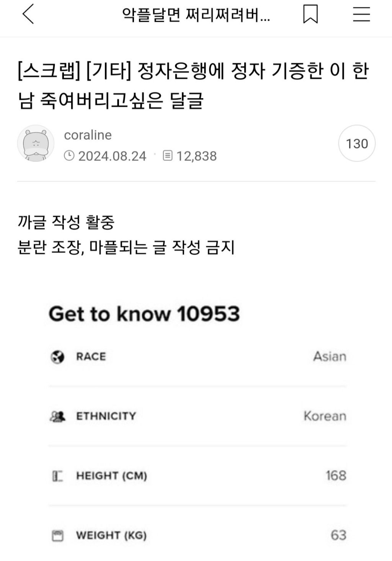Tap the back arrow in header
This screenshot has width=392, height=561.
point(28,15)
